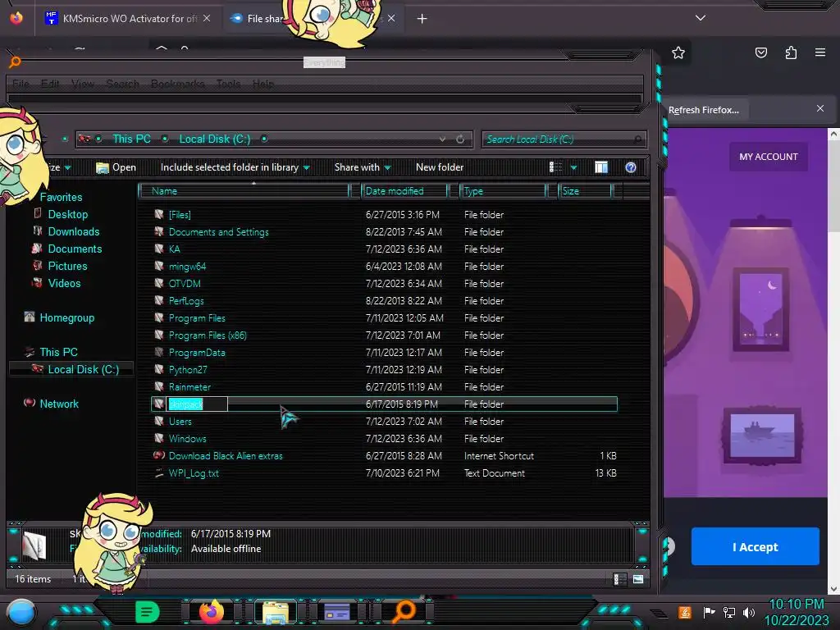The width and height of the screenshot is (840, 630).
Task: Click the search magnifier in Search Local Disk box
Action: 637,139
